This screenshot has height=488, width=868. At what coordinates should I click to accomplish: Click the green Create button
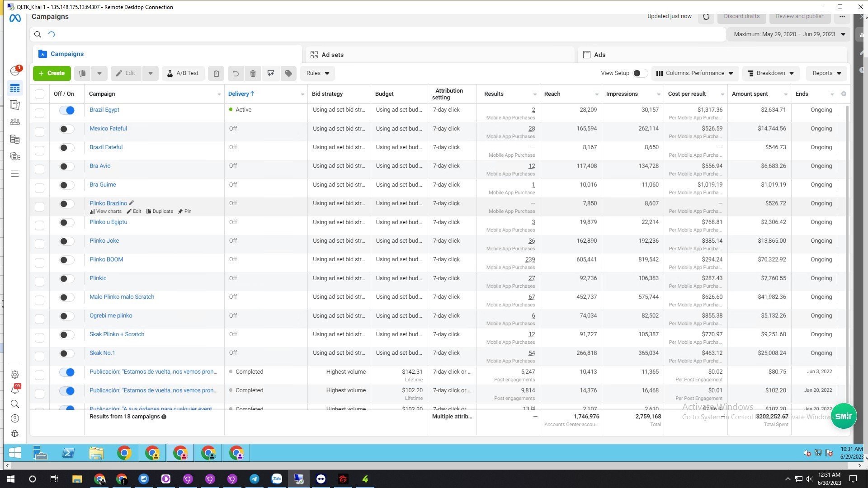[x=52, y=73]
